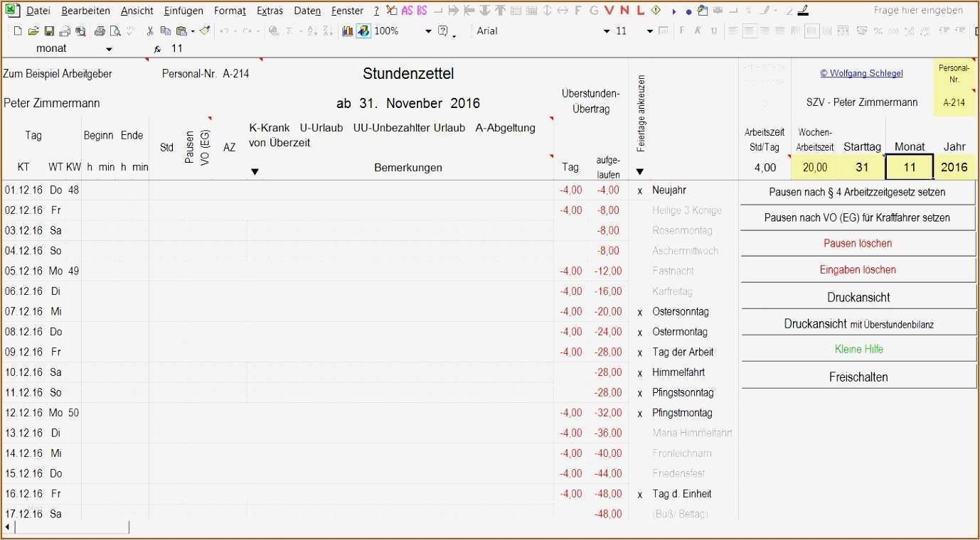Apply underline formatting with the U icon
Screen dimensions: 980x540
[x=713, y=31]
